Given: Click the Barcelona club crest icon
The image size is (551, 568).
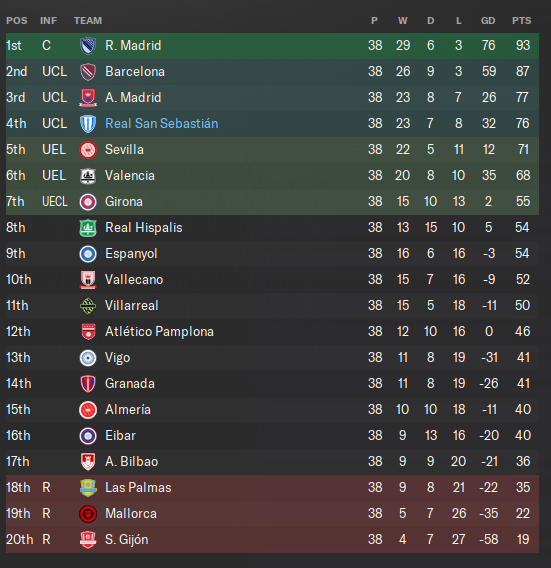Looking at the screenshot, I should (88, 72).
